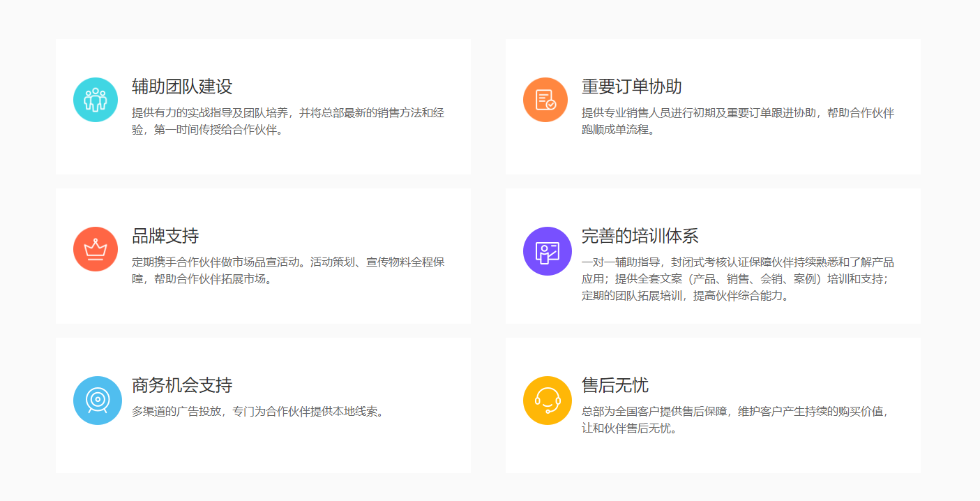Click the teal team-building people icon
The width and height of the screenshot is (980, 501).
pos(96,100)
